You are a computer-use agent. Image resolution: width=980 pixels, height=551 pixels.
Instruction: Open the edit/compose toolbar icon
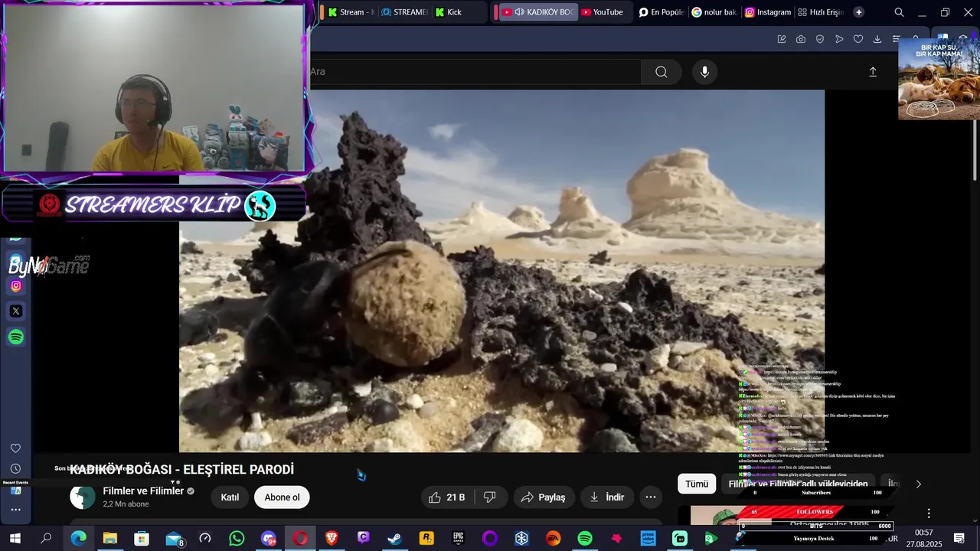[782, 39]
